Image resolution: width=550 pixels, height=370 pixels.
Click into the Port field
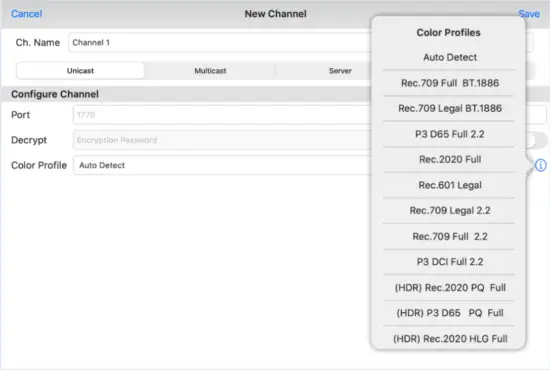click(222, 115)
